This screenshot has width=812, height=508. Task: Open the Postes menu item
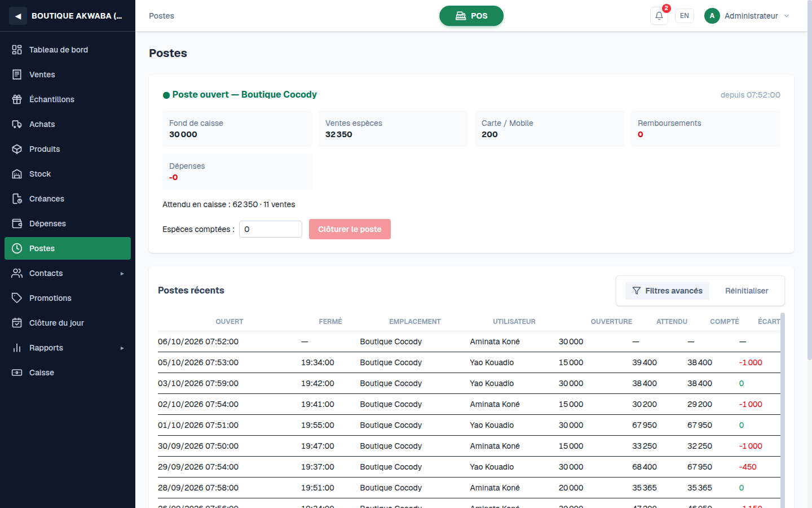(x=68, y=248)
